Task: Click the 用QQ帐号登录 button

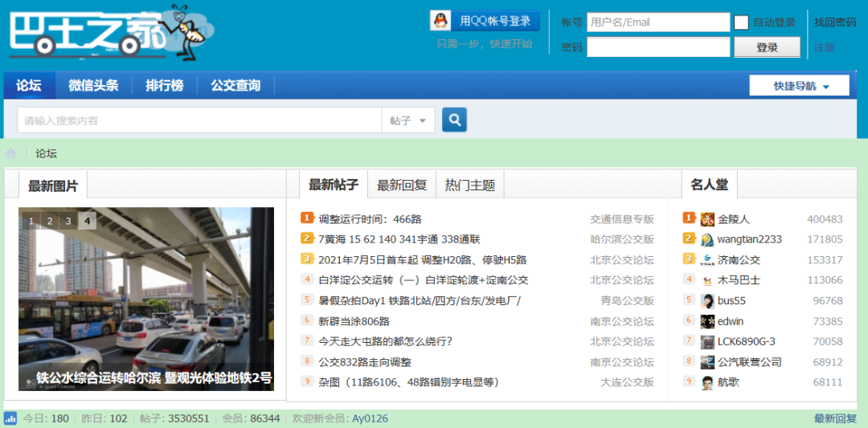Action: [485, 21]
